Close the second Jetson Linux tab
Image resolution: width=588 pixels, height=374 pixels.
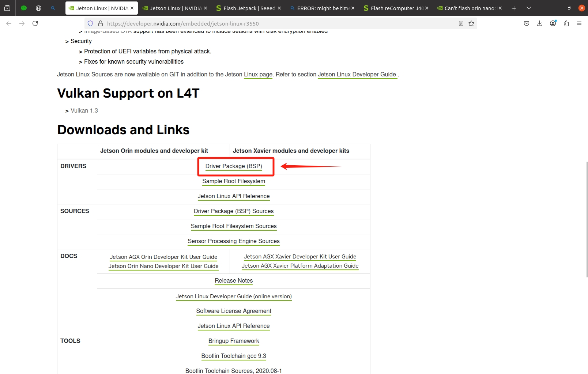pyautogui.click(x=206, y=8)
